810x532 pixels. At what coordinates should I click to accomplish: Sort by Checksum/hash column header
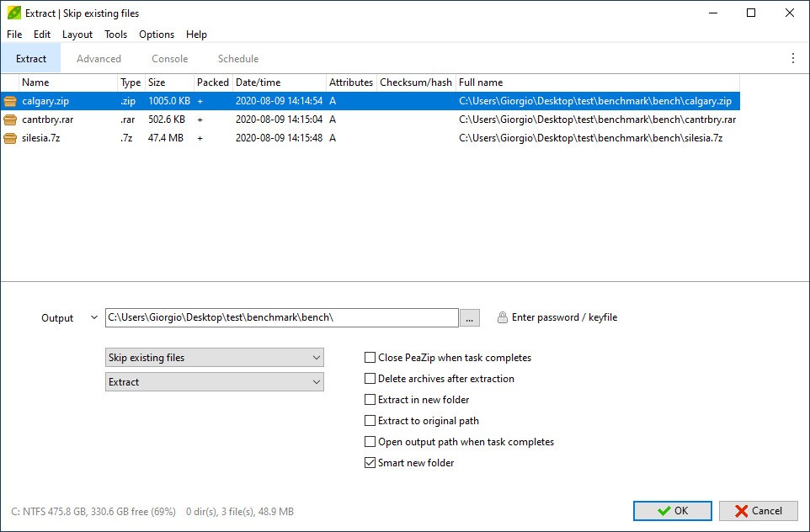pos(416,82)
